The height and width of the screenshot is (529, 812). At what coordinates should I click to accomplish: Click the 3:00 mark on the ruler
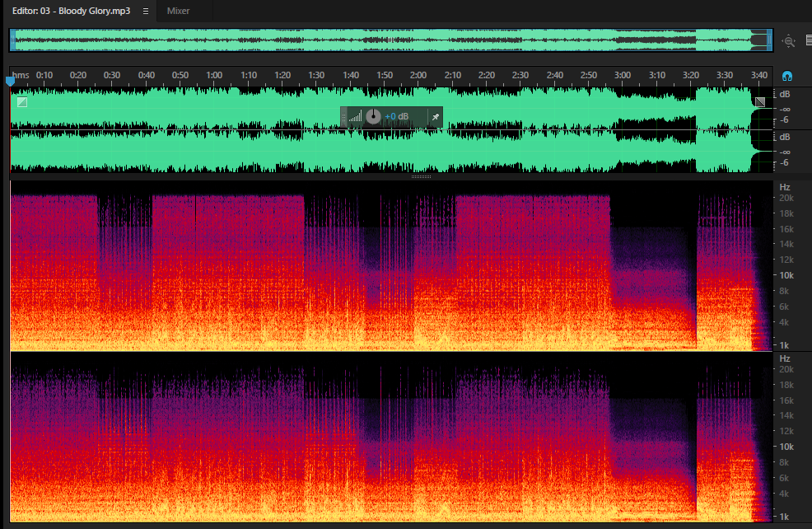623,75
